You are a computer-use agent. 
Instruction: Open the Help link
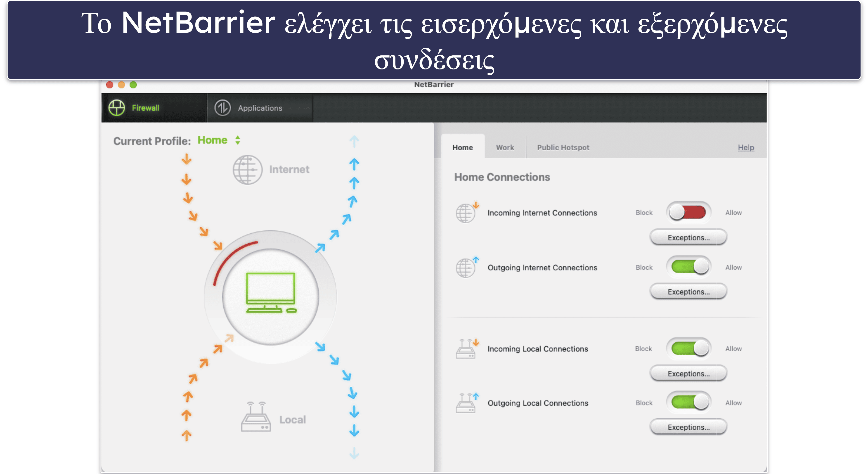click(x=746, y=147)
